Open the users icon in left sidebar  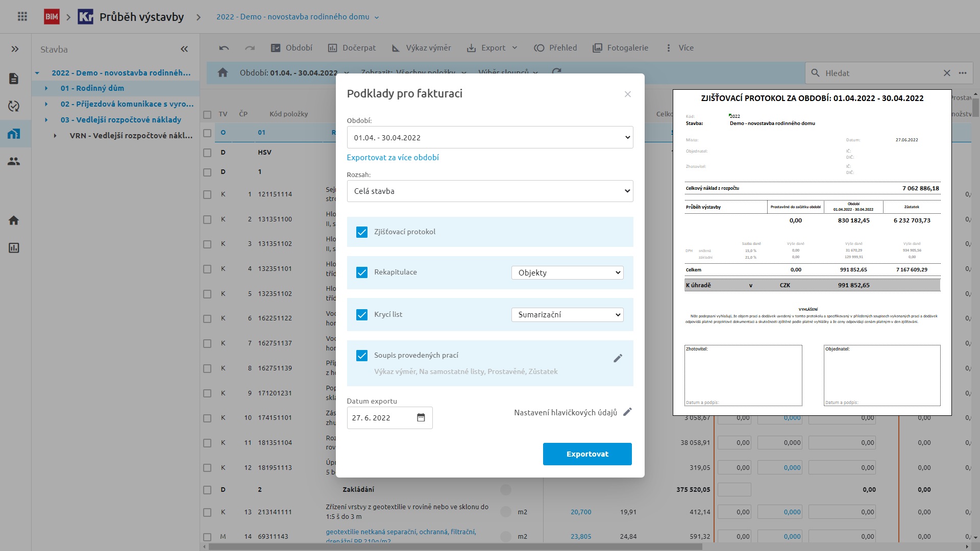(x=14, y=161)
